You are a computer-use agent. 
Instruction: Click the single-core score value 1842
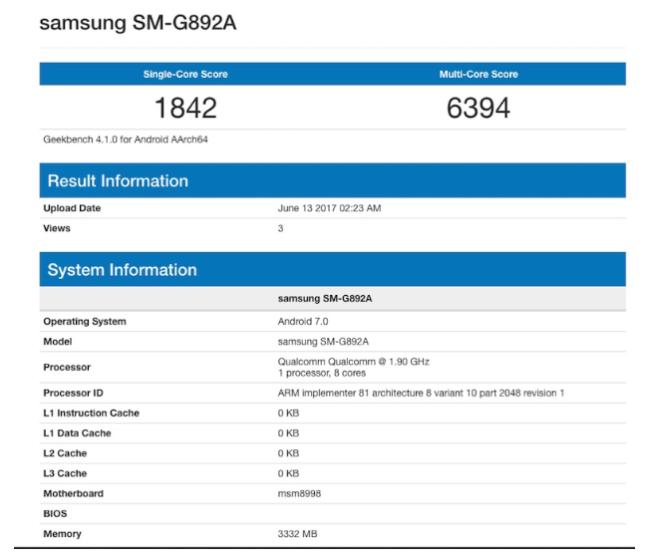coord(185,108)
